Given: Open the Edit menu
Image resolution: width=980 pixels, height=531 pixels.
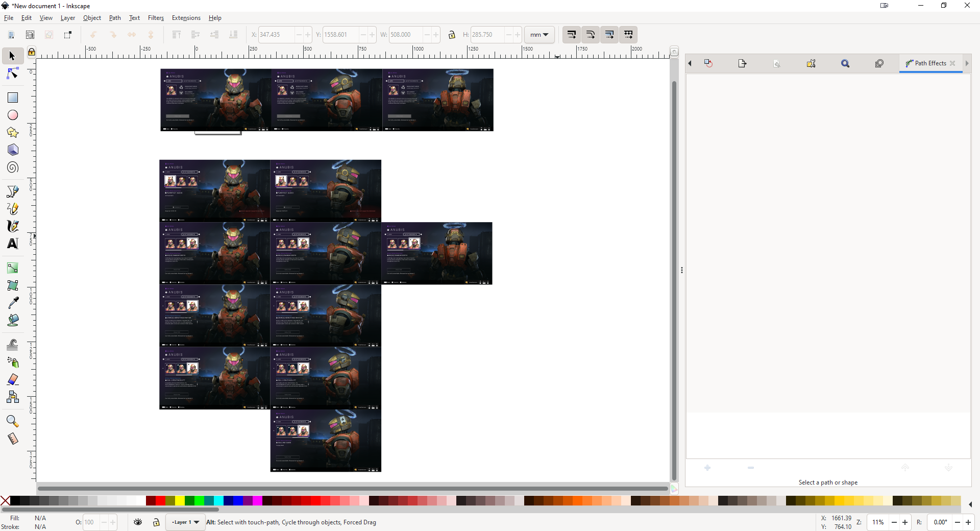Looking at the screenshot, I should coord(27,18).
